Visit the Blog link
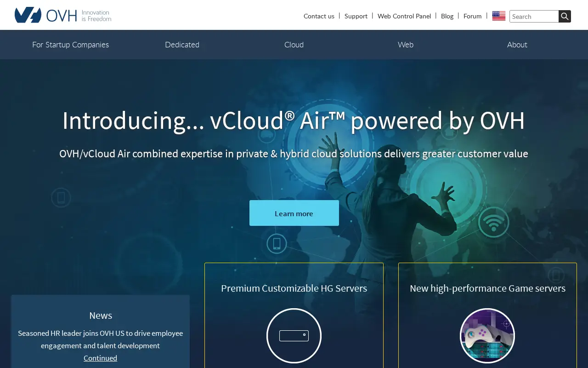 [x=447, y=16]
